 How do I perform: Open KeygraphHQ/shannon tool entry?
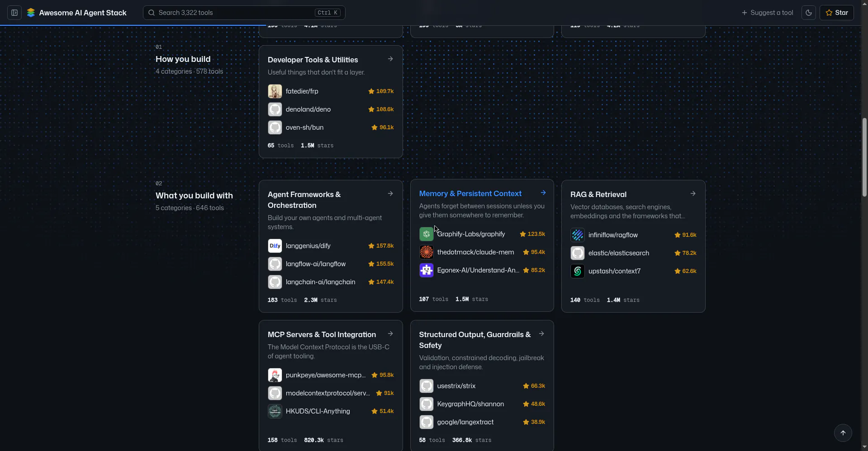[x=482, y=404]
